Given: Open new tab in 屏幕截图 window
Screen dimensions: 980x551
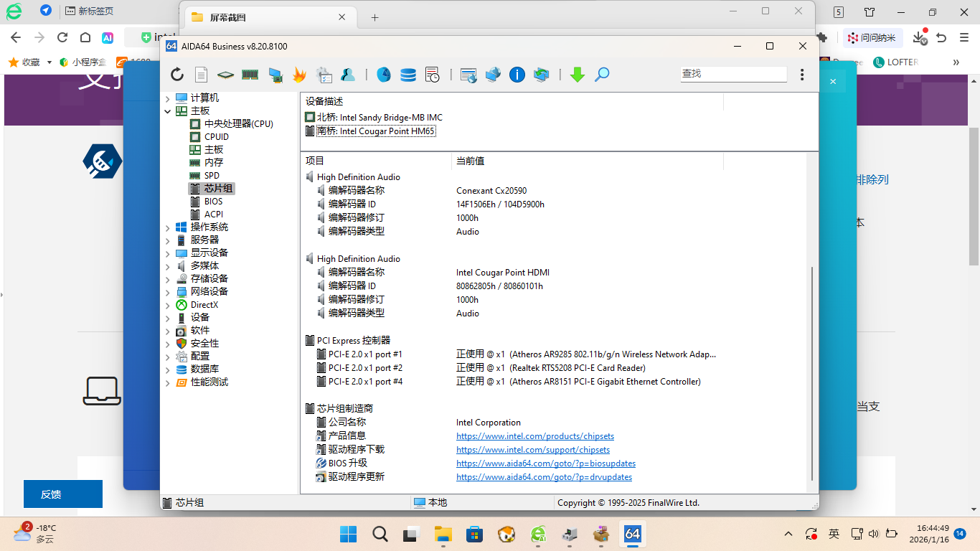Looking at the screenshot, I should [374, 17].
